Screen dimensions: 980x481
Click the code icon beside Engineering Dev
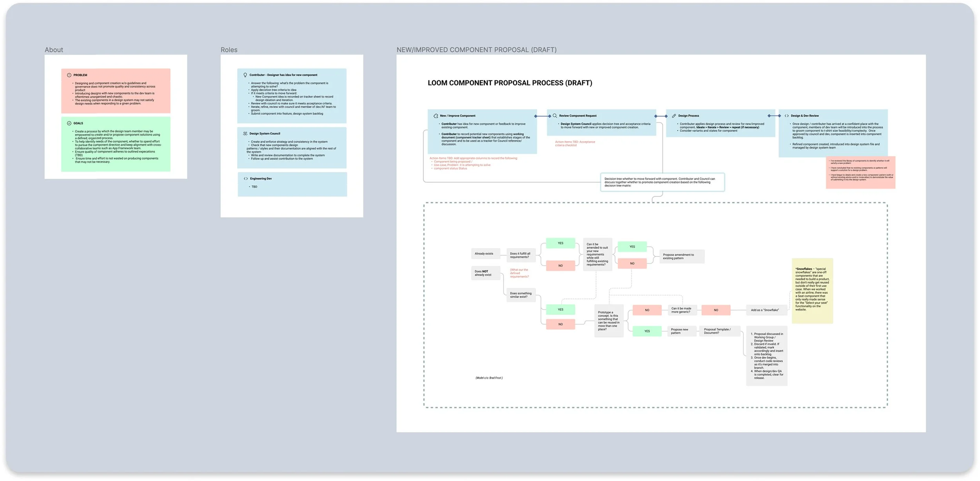click(246, 179)
